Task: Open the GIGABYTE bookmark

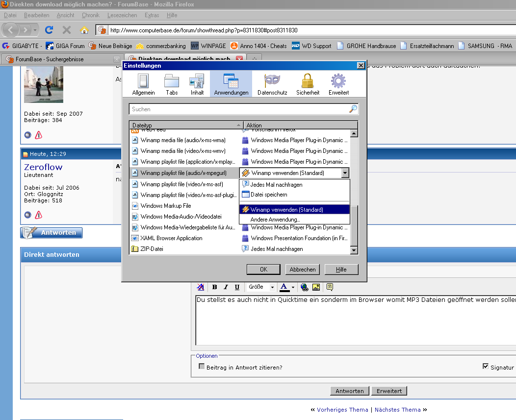Action: click(21, 46)
